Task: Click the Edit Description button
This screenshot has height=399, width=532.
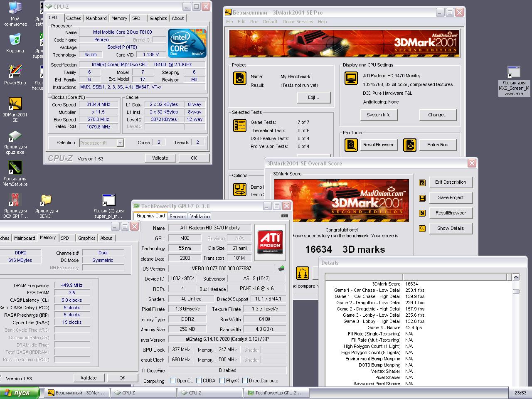Action: click(451, 182)
